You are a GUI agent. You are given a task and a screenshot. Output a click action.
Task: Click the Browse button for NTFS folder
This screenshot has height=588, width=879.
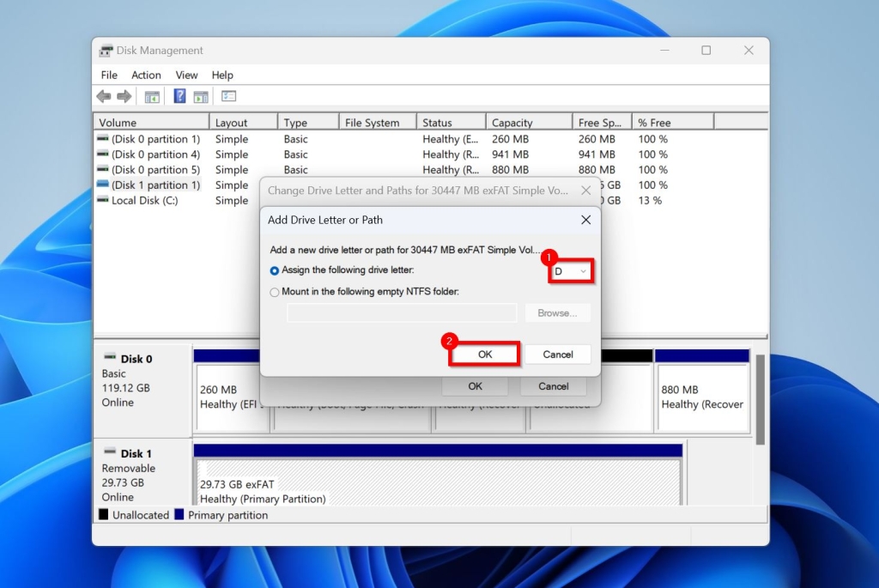coord(558,312)
